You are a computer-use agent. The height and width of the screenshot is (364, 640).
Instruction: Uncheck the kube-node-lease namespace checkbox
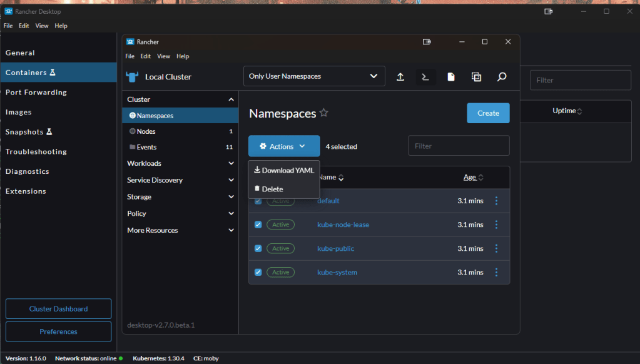click(258, 225)
